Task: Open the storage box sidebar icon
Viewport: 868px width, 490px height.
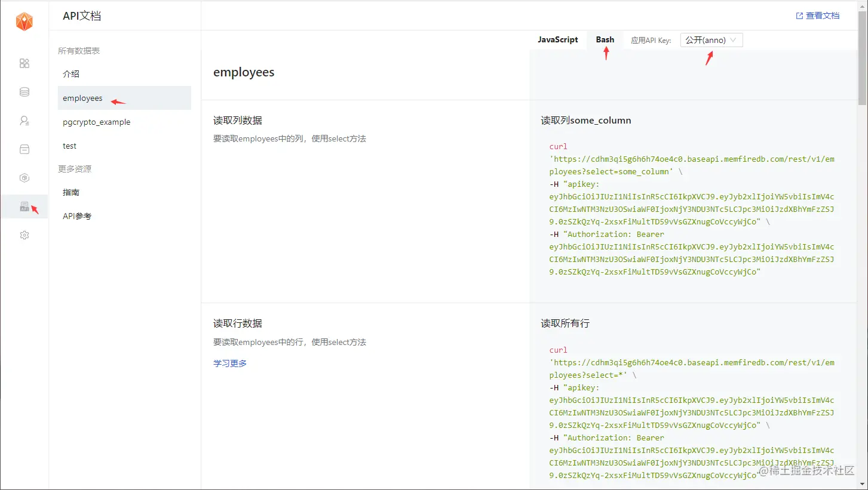Action: [24, 149]
